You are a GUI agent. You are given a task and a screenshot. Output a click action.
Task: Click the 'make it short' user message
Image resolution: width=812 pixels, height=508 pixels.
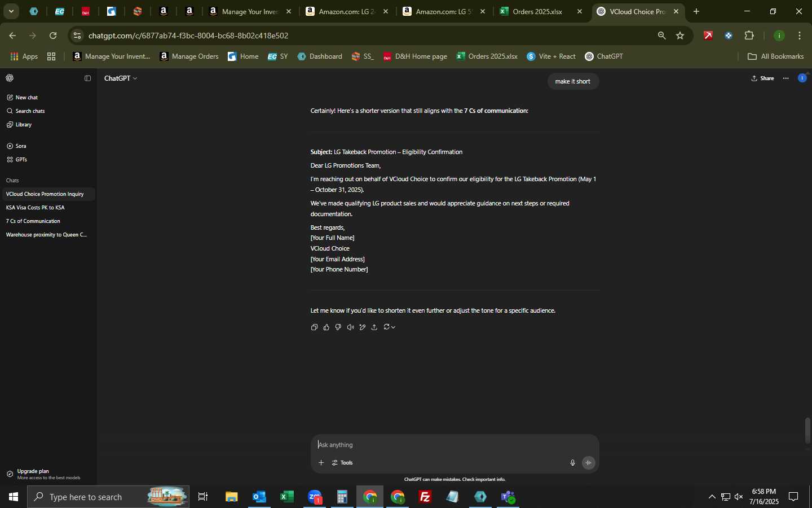pos(573,81)
